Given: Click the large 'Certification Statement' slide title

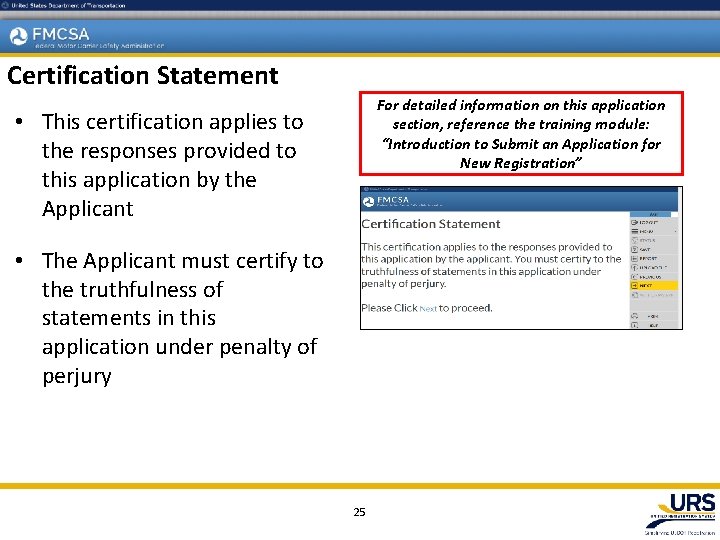Looking at the screenshot, I should point(143,75).
